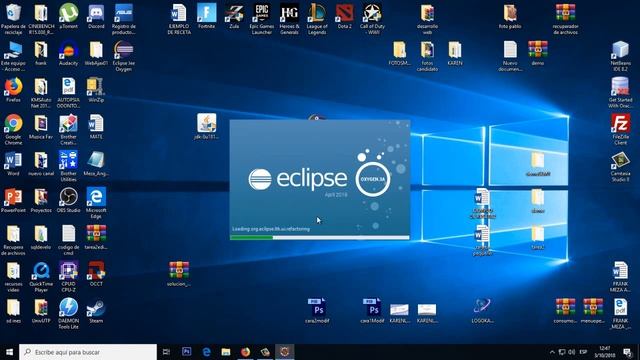Select the Proyectos folder icon
This screenshot has width=640, height=360.
pyautogui.click(x=41, y=200)
